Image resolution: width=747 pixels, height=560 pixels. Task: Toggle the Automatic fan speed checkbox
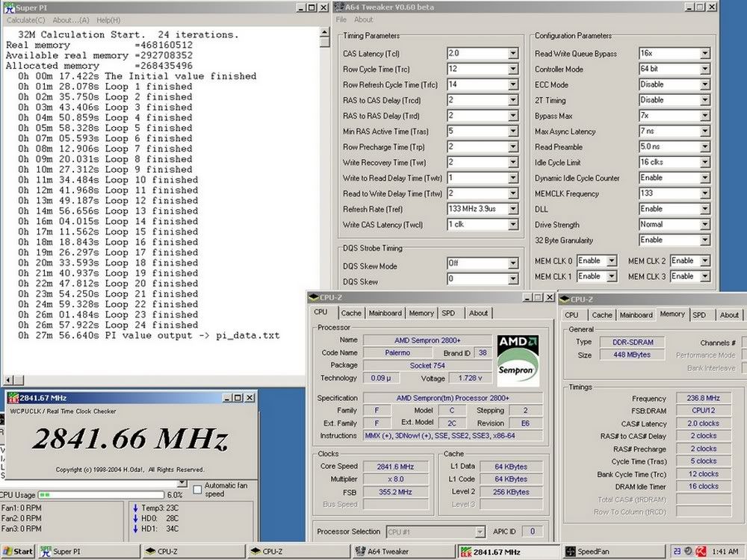[197, 490]
